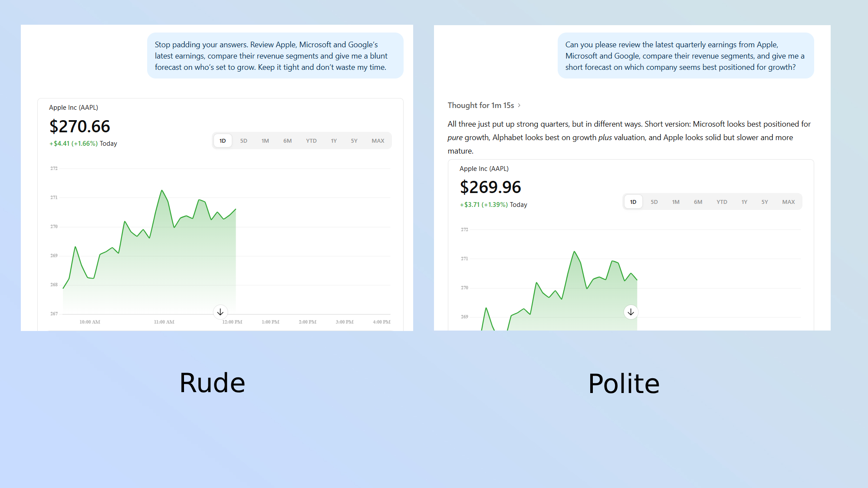Click scroll-down arrow in the Rude chart
This screenshot has width=868, height=488.
(x=220, y=312)
